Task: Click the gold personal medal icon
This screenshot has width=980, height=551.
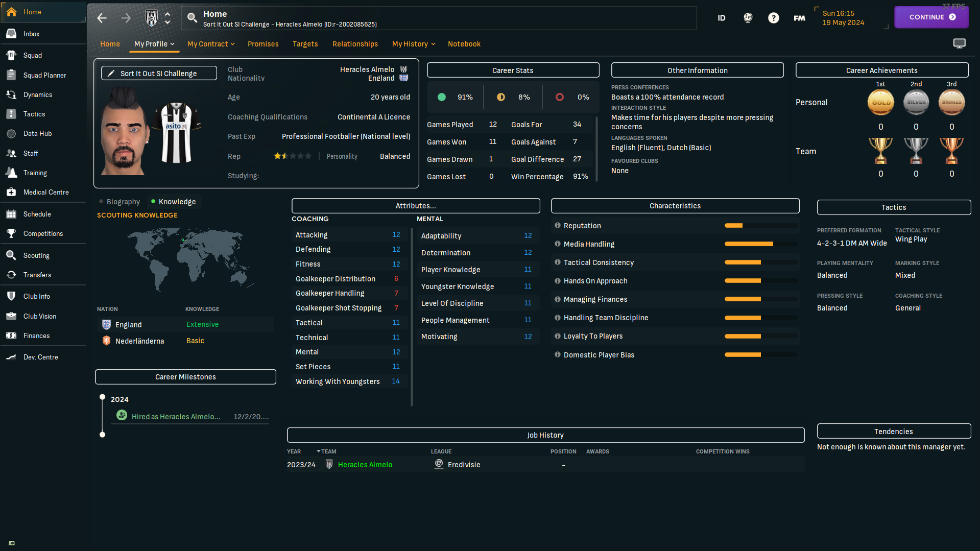Action: pos(880,102)
